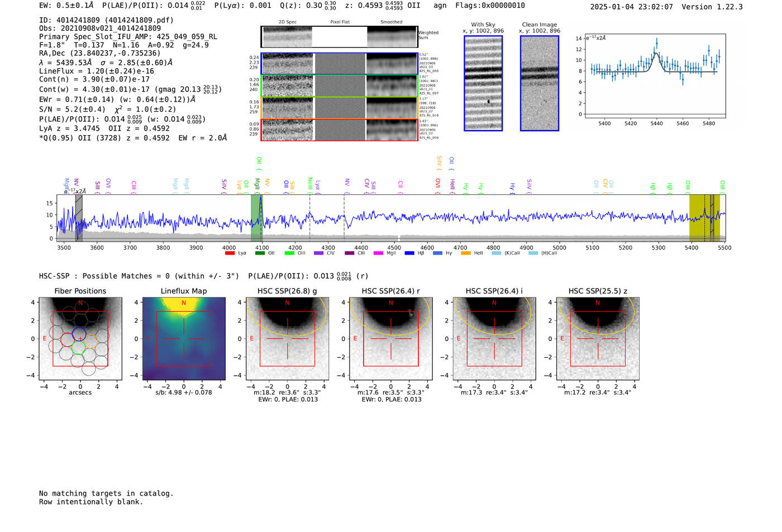Select the blue-bordered 2D spectrum row

339,64
